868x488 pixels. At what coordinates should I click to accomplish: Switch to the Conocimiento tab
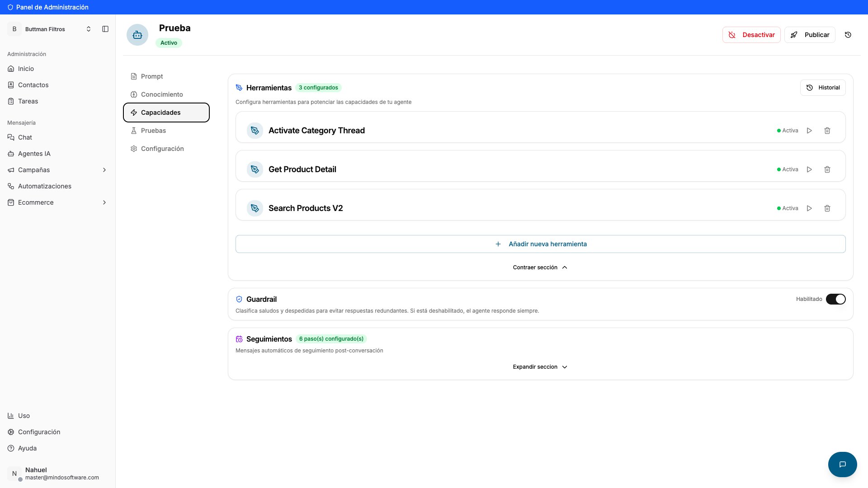tap(166, 94)
